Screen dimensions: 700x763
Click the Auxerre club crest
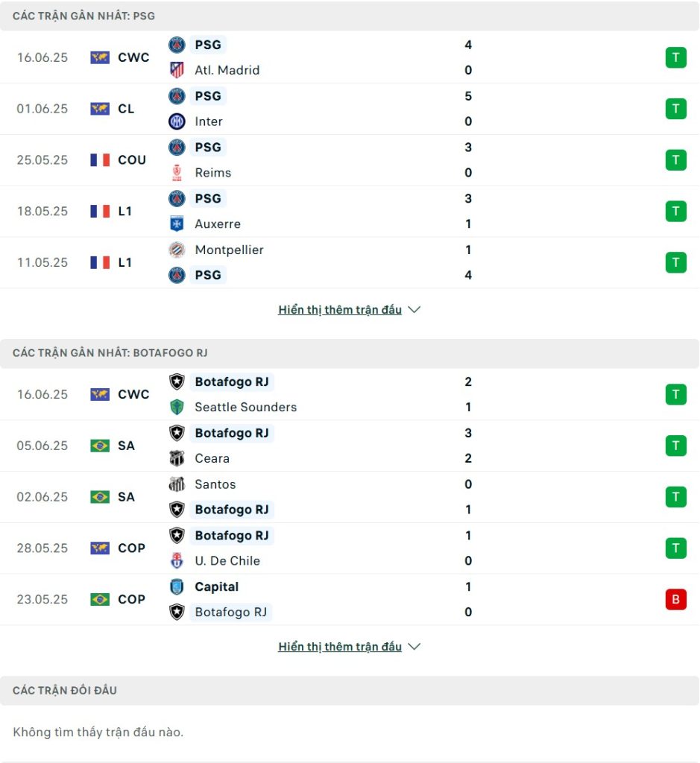[x=177, y=224]
